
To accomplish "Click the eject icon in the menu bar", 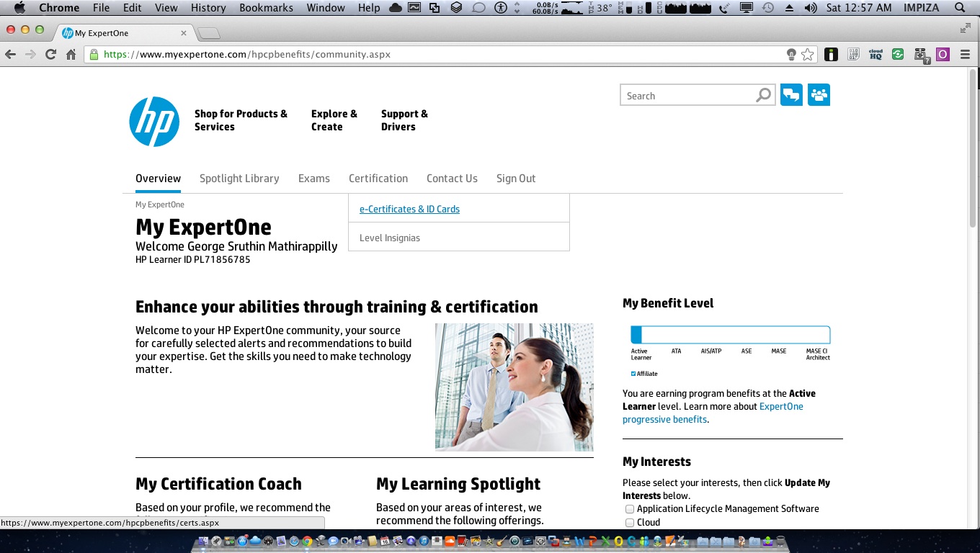I will click(x=789, y=8).
